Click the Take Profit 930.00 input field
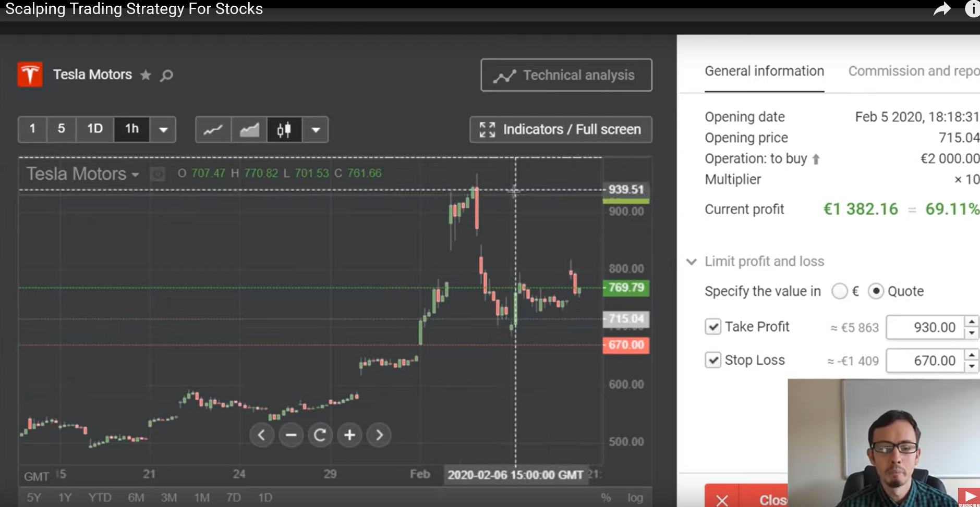This screenshot has width=980, height=507. (x=925, y=327)
